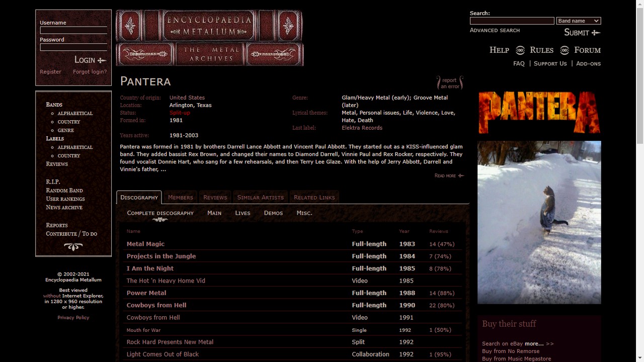Open the Pantera band photo in snow
Viewport: 644px width, 362px height.
(539, 222)
